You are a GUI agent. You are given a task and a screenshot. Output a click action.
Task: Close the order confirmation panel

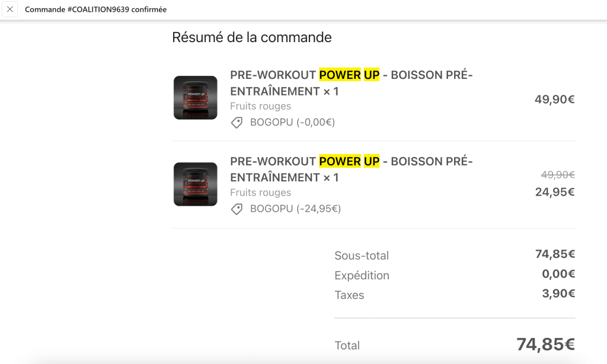click(x=10, y=9)
